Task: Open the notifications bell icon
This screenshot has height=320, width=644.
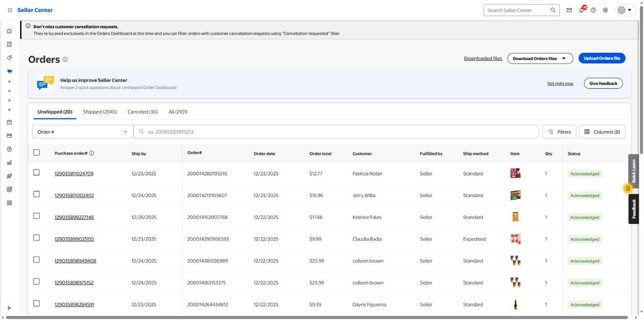Action: coord(581,10)
